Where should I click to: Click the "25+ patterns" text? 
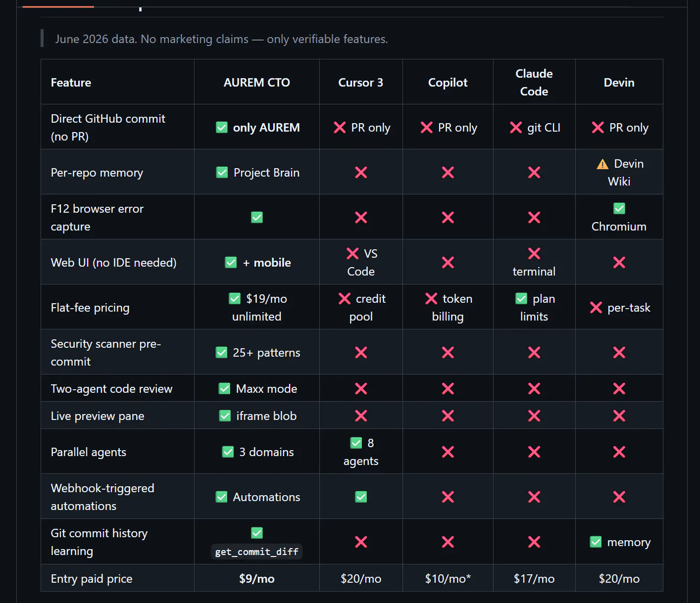[267, 353]
